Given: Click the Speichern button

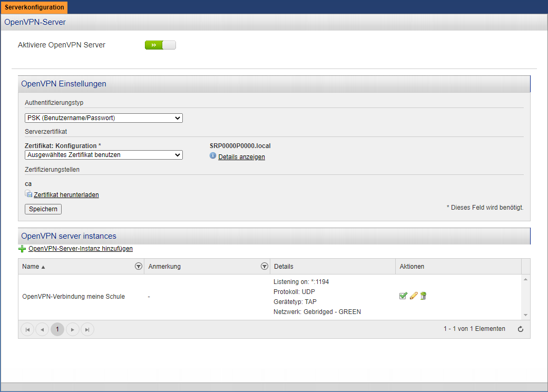Looking at the screenshot, I should pos(43,209).
